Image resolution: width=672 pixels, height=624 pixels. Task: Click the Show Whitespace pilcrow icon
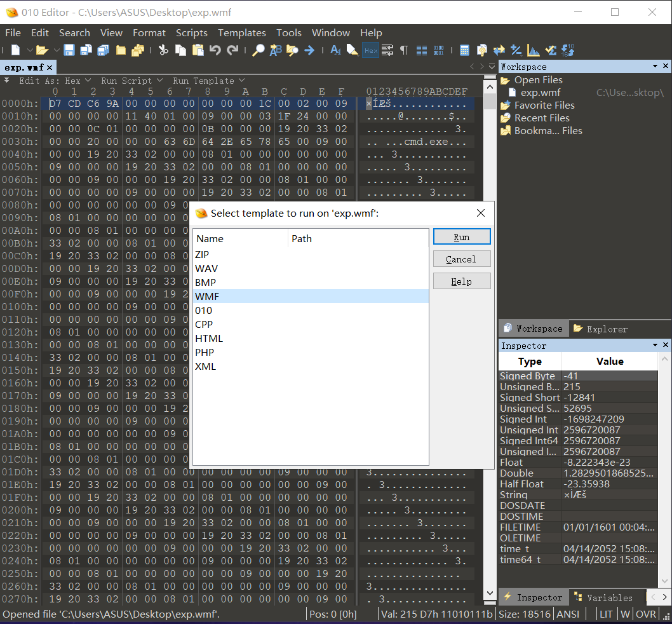pyautogui.click(x=404, y=50)
